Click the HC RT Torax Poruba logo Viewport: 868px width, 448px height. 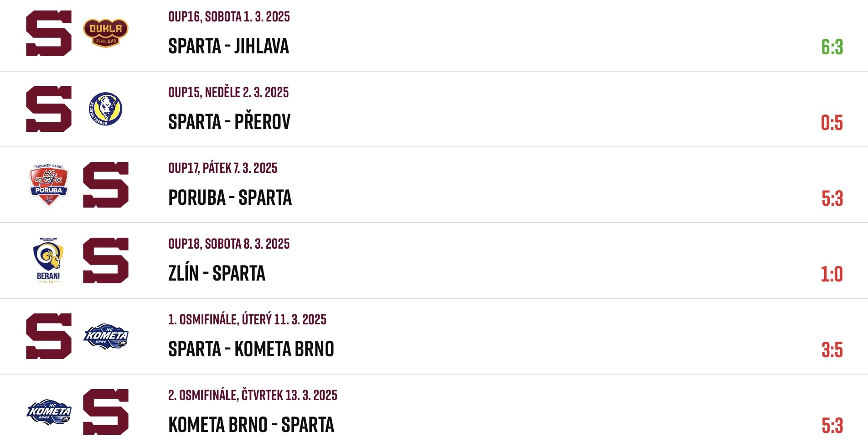[49, 185]
